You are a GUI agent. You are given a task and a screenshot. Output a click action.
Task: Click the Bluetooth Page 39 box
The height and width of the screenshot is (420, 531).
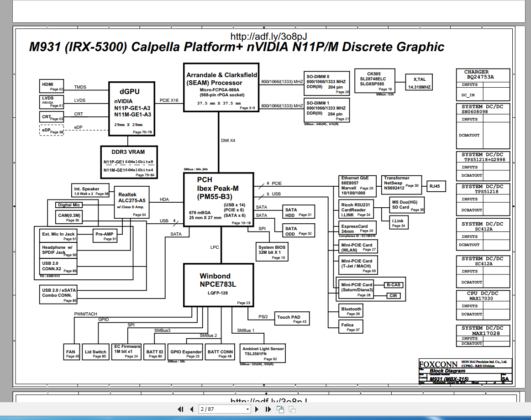[x=351, y=311]
